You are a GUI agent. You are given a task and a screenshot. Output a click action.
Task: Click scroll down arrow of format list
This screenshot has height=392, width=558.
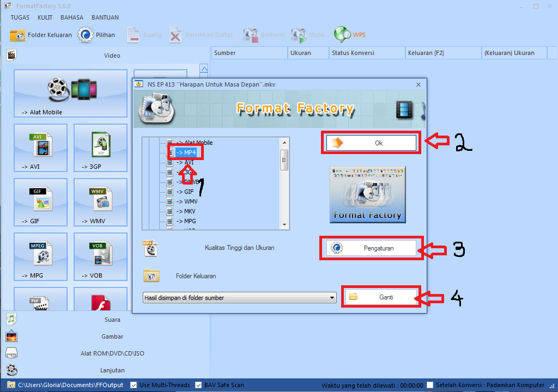284,224
